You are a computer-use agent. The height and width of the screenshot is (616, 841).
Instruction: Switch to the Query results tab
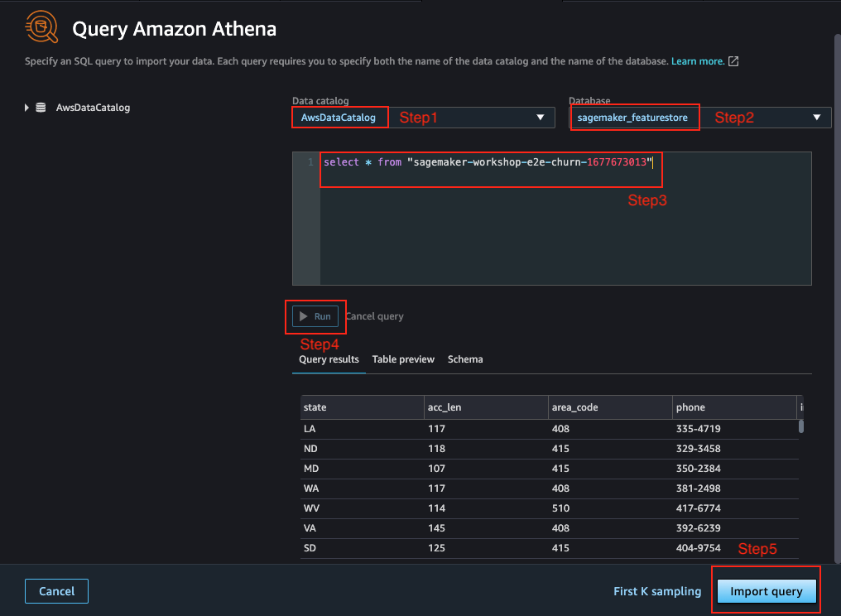coord(329,359)
